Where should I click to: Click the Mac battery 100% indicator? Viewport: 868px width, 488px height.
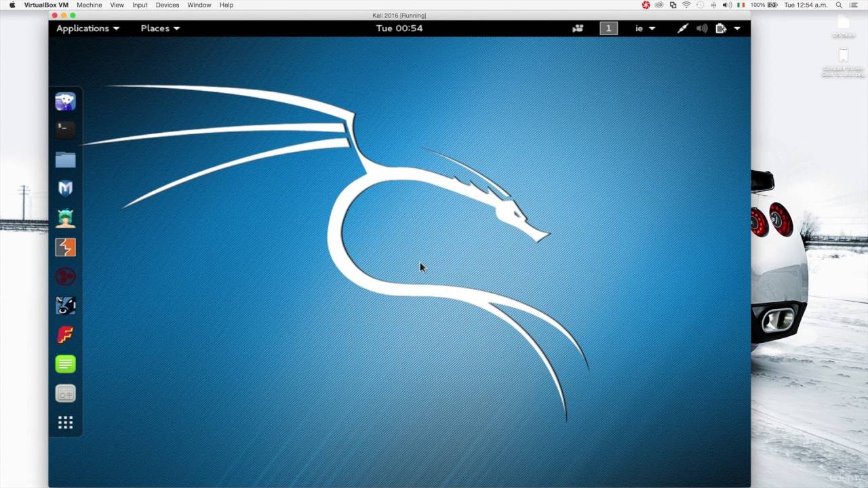tap(764, 5)
